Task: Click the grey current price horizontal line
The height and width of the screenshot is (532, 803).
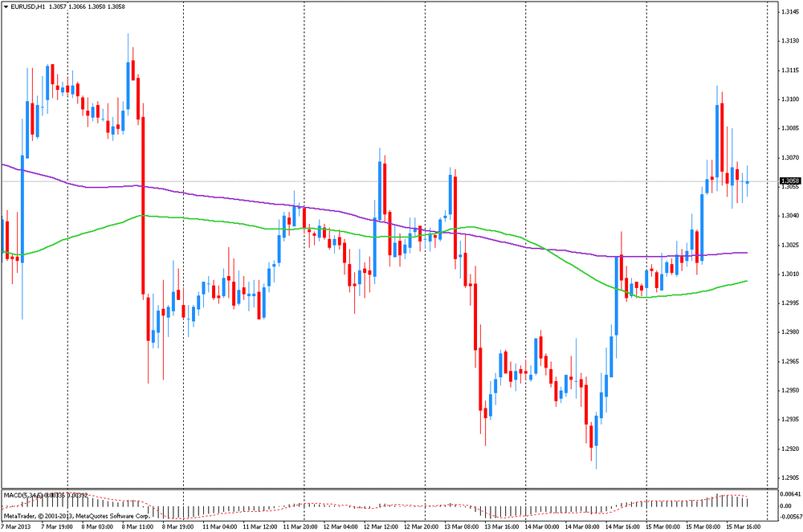Action: 389,181
